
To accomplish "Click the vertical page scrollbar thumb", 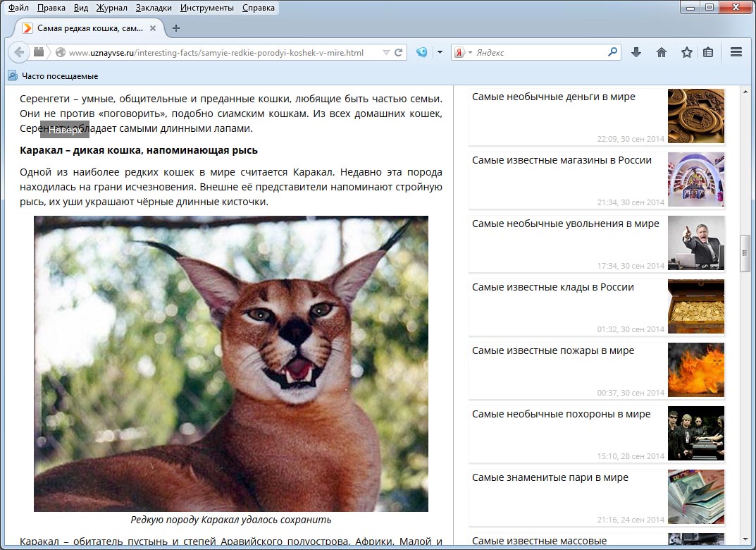I will (745, 253).
